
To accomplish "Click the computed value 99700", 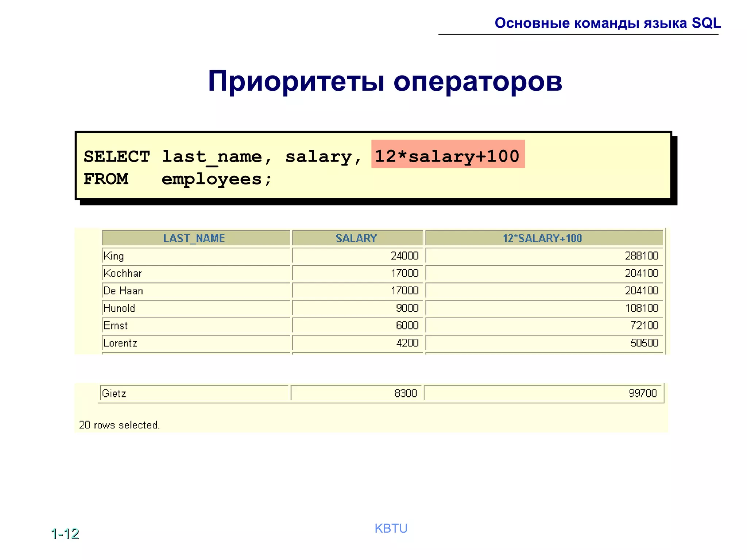I will coord(643,393).
